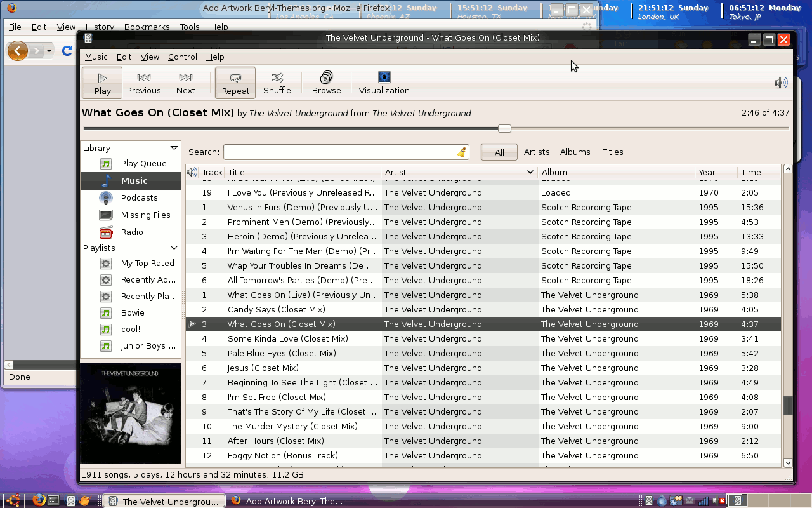This screenshot has width=812, height=508.
Task: Open the cool! playlist
Action: pyautogui.click(x=131, y=329)
